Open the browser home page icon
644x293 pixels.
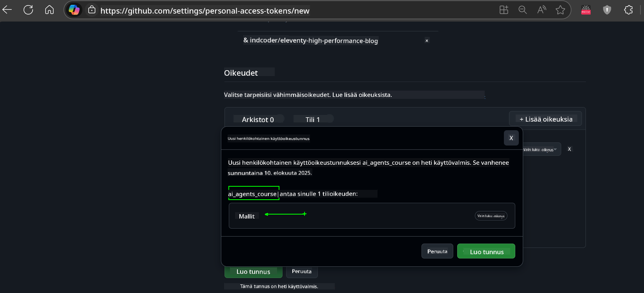pyautogui.click(x=49, y=10)
